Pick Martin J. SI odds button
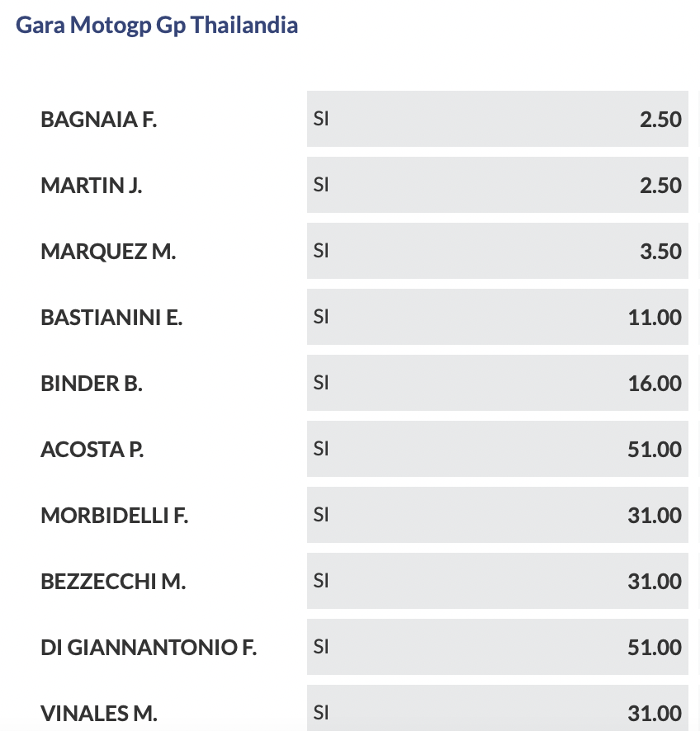The height and width of the screenshot is (731, 700). coord(497,185)
